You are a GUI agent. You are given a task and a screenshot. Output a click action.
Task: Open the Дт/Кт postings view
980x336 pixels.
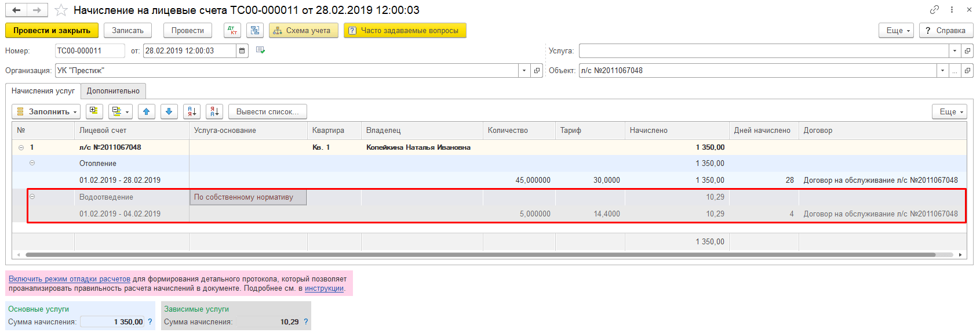232,31
